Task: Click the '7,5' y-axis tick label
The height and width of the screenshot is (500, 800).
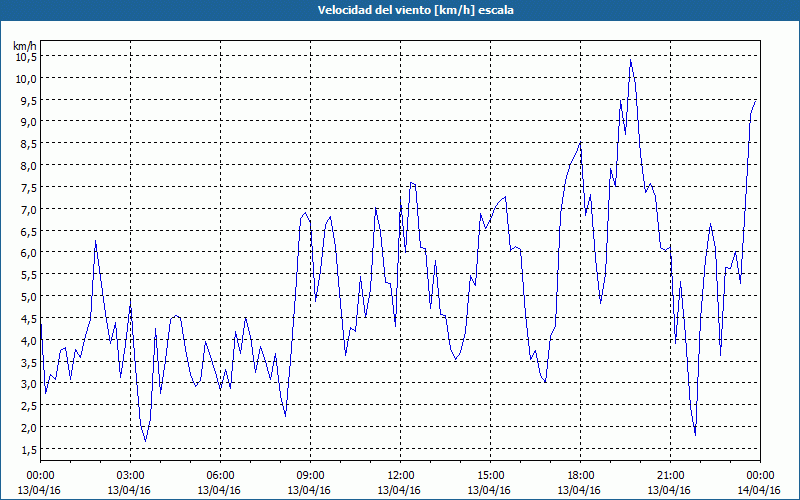Action: point(29,187)
